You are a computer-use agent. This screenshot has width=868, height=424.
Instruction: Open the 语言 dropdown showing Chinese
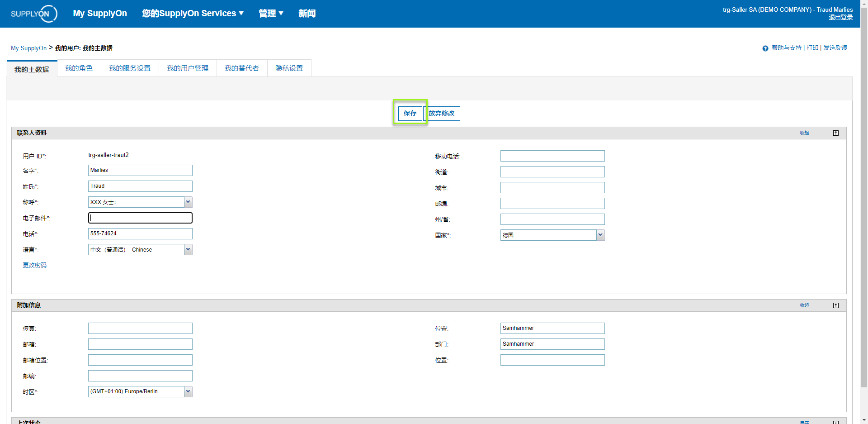click(x=140, y=249)
